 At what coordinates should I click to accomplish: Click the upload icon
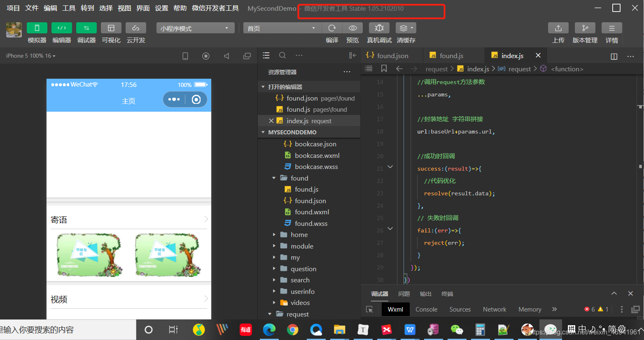pos(558,28)
